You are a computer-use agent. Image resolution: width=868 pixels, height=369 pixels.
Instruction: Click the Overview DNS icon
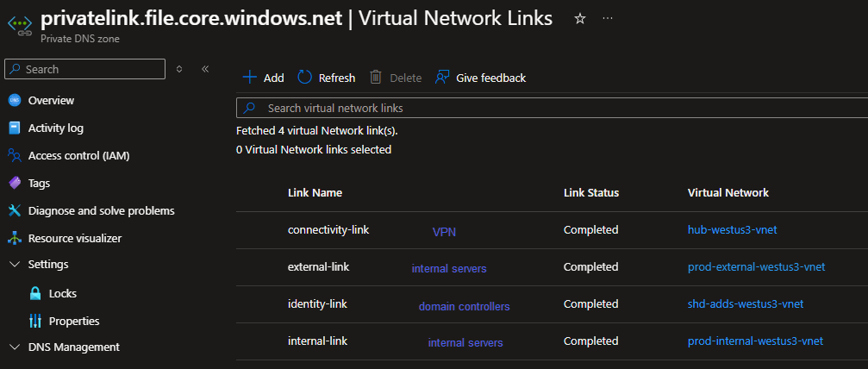15,100
